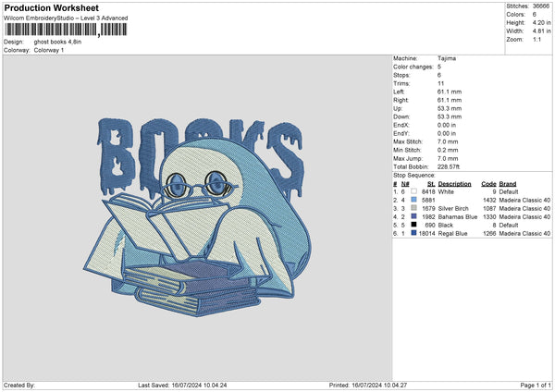Click stitch count 8418 in White row
Image resolution: width=555 pixels, height=392 pixels.
[428, 191]
